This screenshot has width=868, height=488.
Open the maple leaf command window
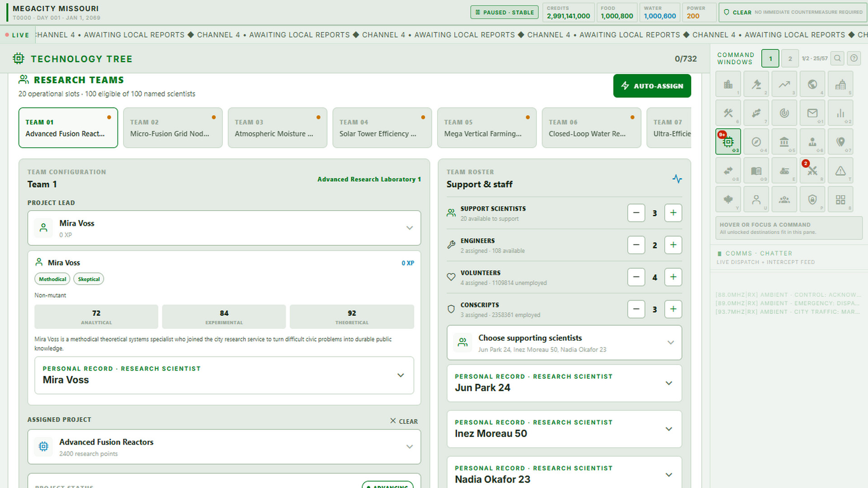coord(728,200)
